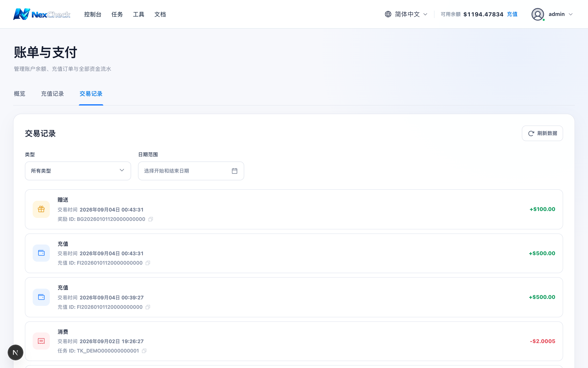
Task: Click timestamp 2026年09月04日 00:39:27
Action: pos(112,298)
